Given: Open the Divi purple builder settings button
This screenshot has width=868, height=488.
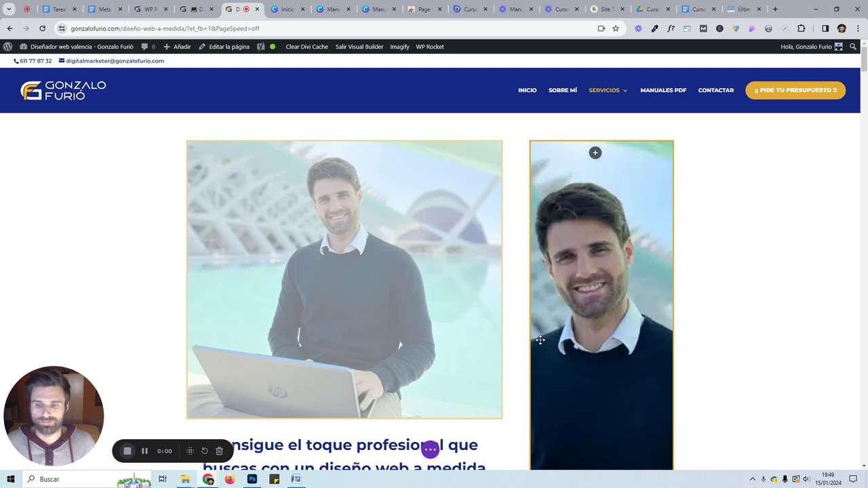Looking at the screenshot, I should (x=431, y=449).
